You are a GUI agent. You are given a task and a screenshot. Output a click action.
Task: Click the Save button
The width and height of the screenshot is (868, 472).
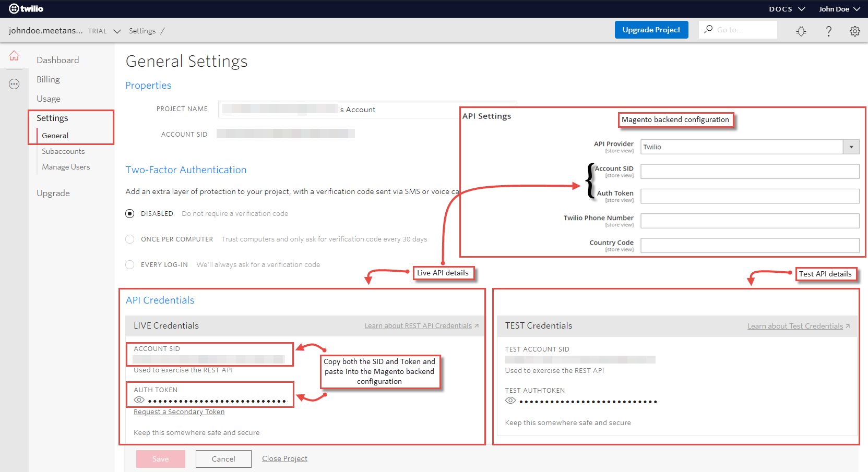pyautogui.click(x=161, y=459)
